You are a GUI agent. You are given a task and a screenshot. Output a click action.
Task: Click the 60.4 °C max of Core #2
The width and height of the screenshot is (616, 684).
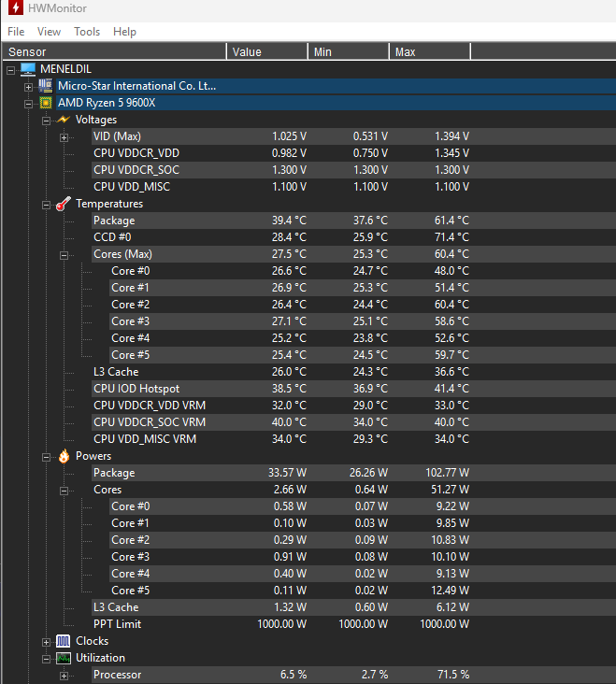451,305
